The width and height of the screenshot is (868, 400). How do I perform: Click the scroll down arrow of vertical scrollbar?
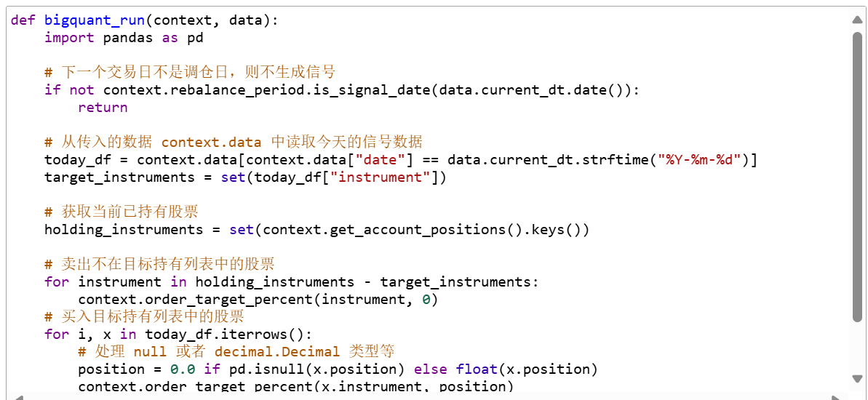pos(857,378)
